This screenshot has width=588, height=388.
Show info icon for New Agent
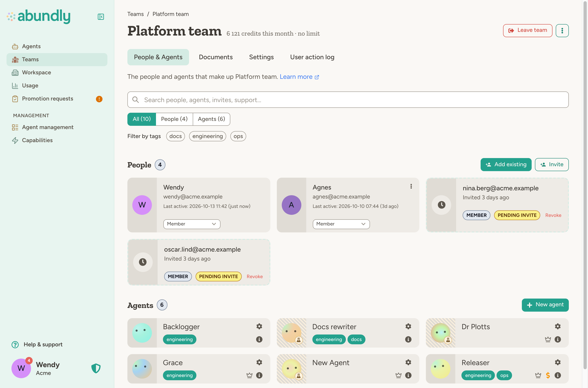tap(408, 375)
